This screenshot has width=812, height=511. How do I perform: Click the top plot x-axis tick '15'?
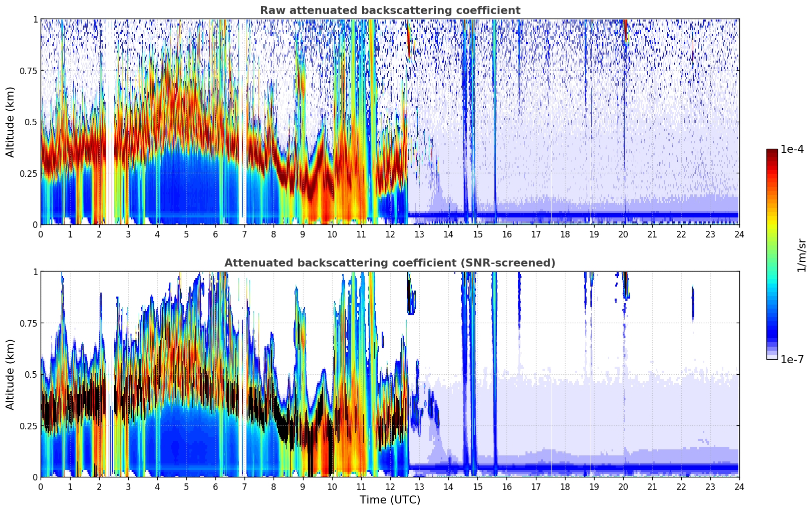coord(477,234)
